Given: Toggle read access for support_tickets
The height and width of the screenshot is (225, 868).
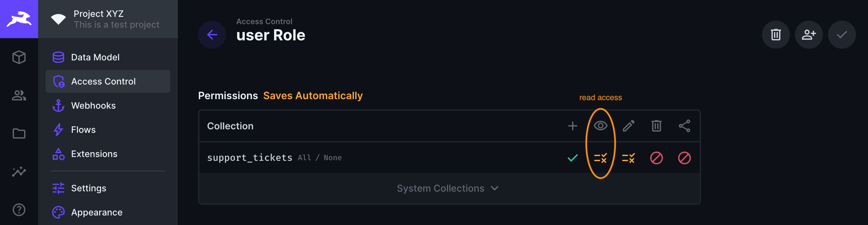Looking at the screenshot, I should (600, 157).
